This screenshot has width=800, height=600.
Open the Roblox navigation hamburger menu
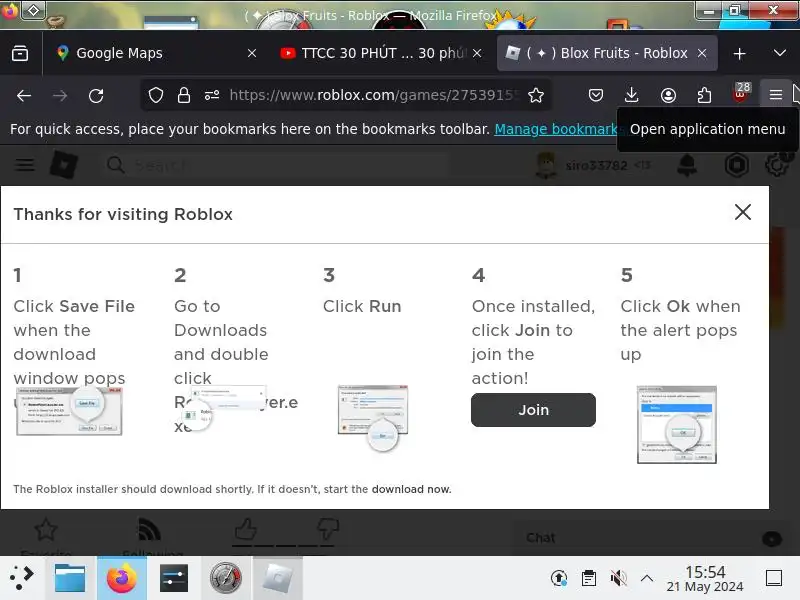pos(24,165)
